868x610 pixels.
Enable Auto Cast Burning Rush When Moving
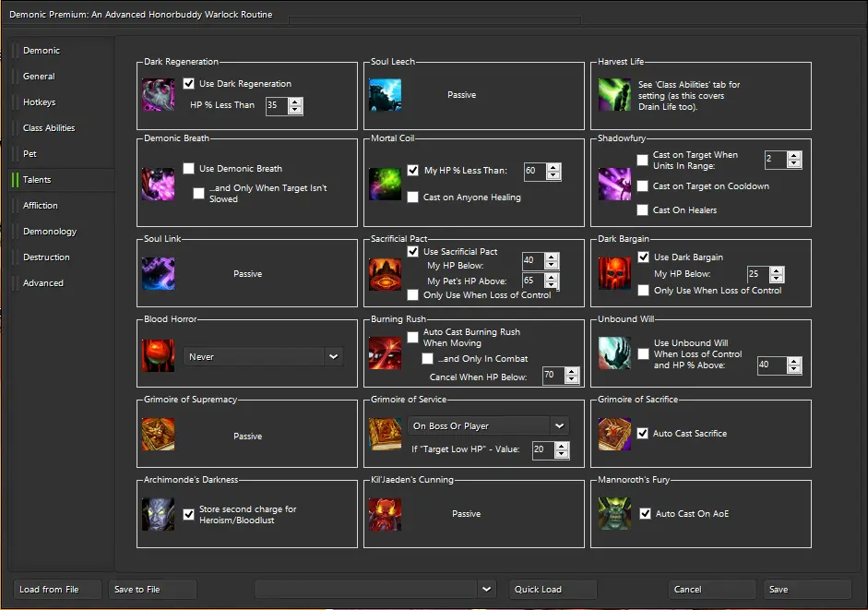(x=413, y=338)
